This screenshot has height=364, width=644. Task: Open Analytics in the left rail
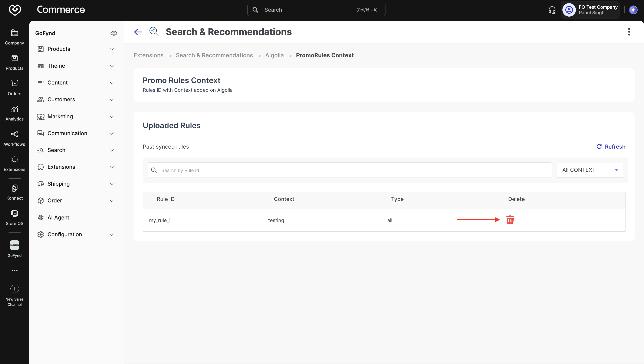point(14,113)
